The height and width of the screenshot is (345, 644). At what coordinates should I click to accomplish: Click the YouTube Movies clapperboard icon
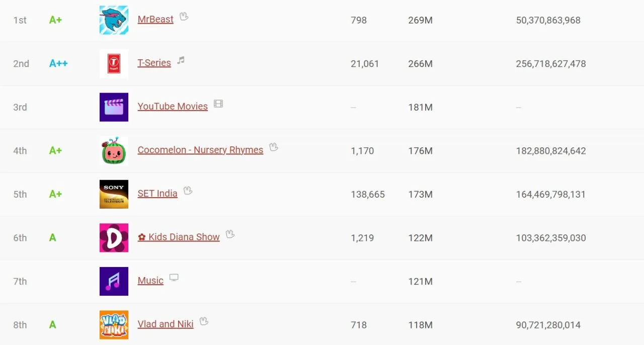click(x=114, y=107)
